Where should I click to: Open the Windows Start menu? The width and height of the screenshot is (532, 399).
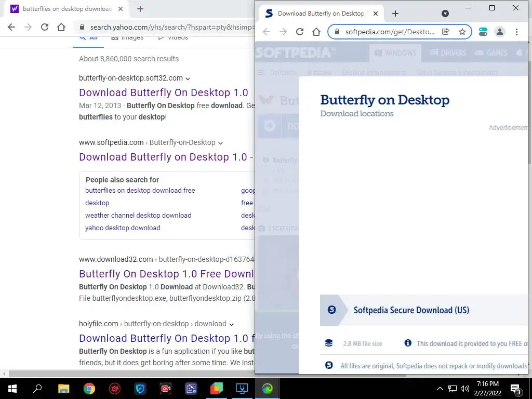point(12,389)
